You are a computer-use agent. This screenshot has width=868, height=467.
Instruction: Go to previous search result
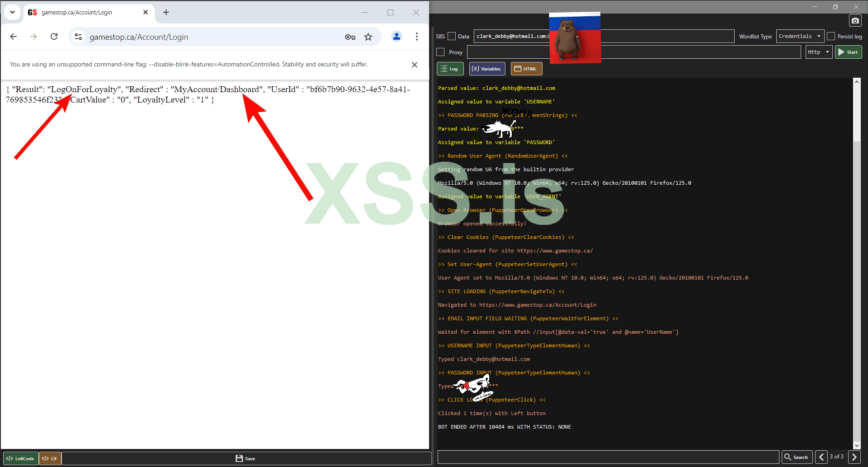tap(821, 457)
